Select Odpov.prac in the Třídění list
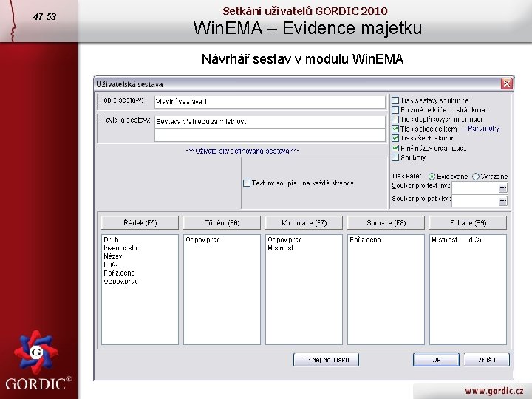Viewport: 532px width, 399px height. (x=203, y=240)
